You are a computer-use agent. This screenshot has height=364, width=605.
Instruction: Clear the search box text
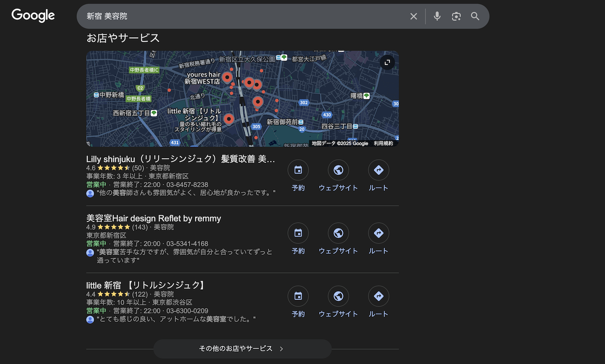(x=414, y=17)
